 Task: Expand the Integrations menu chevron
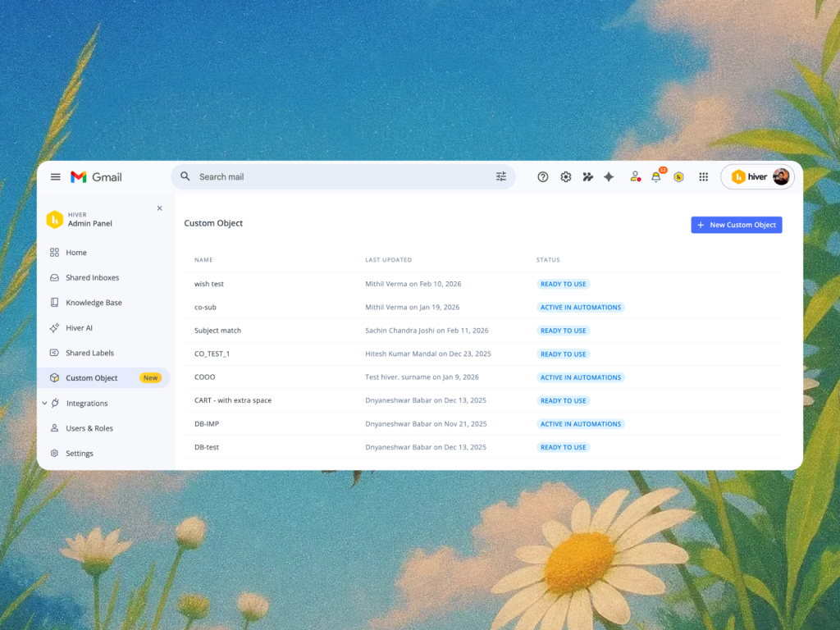click(44, 404)
